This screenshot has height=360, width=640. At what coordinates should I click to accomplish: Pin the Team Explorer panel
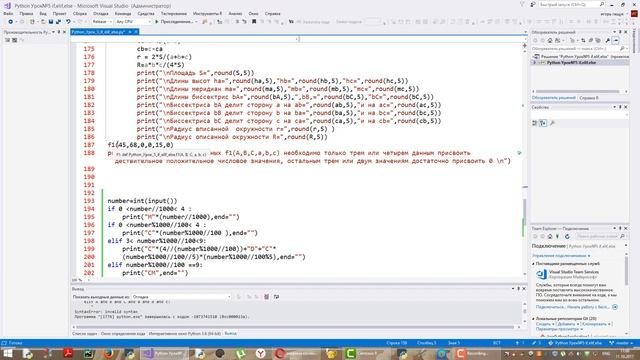point(620,228)
